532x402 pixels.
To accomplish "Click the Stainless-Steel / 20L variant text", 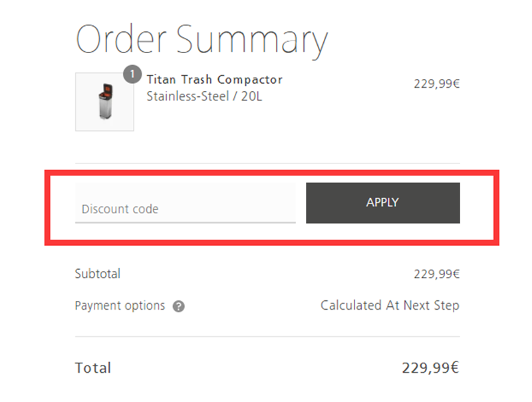I will (x=204, y=96).
